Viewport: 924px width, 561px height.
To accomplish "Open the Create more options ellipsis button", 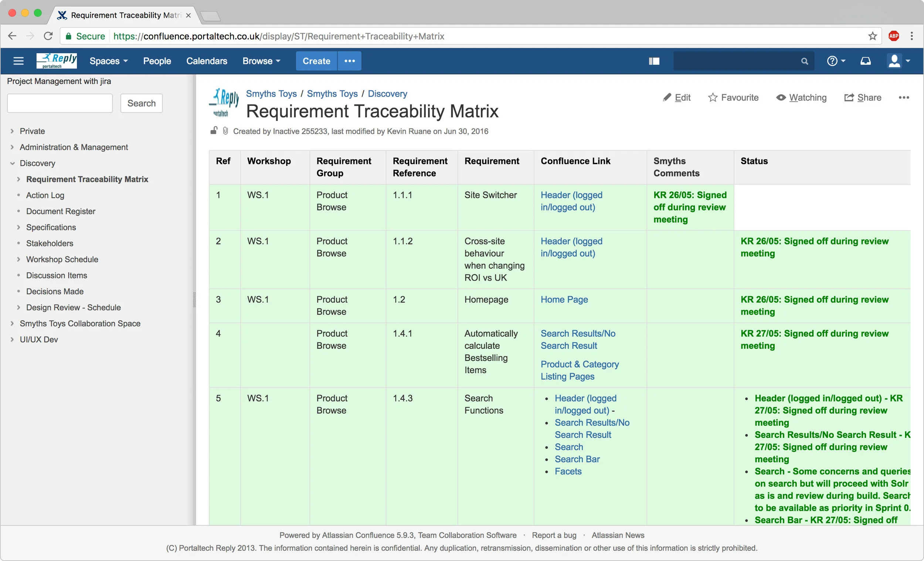I will 350,61.
